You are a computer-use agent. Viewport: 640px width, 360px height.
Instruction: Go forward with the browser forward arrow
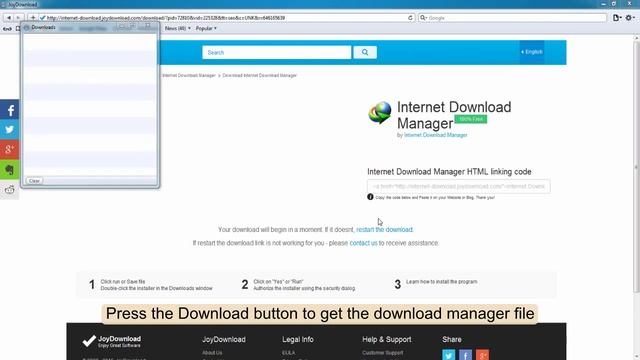coord(18,18)
